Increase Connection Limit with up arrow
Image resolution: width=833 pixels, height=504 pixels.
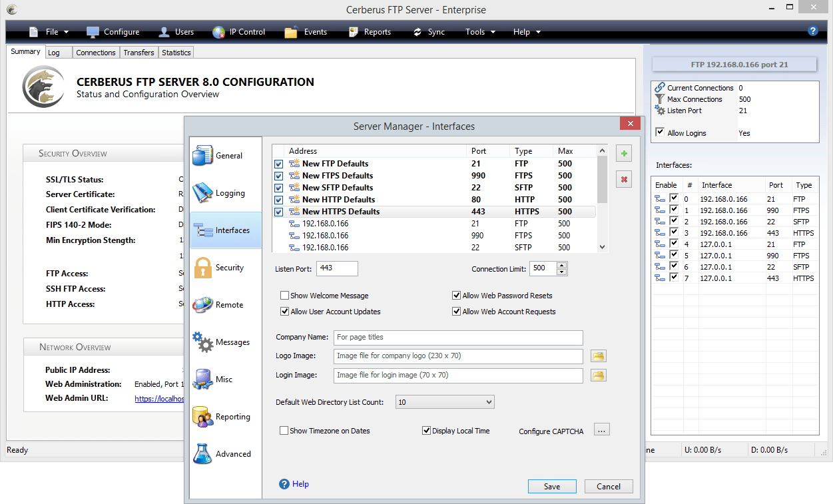[561, 266]
